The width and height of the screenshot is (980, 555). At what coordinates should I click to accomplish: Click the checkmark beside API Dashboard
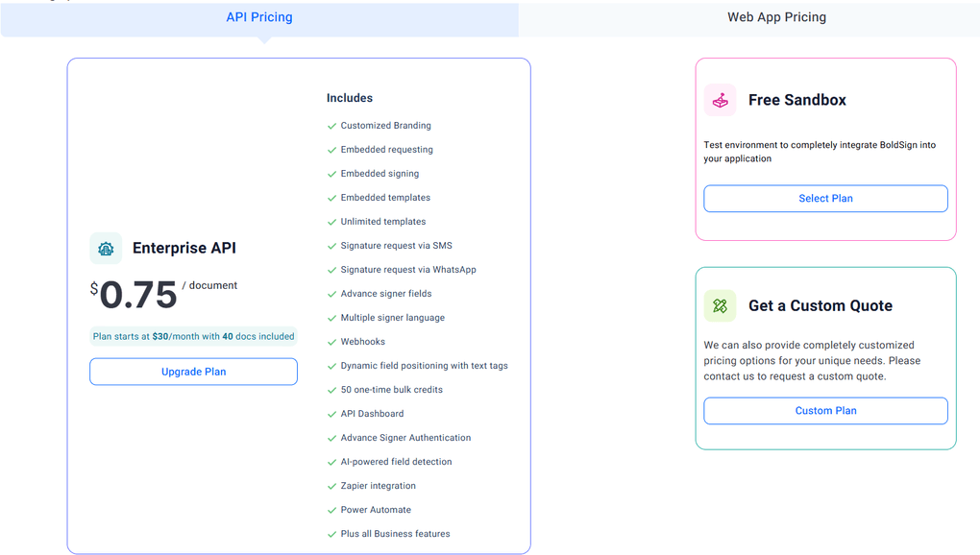point(331,413)
